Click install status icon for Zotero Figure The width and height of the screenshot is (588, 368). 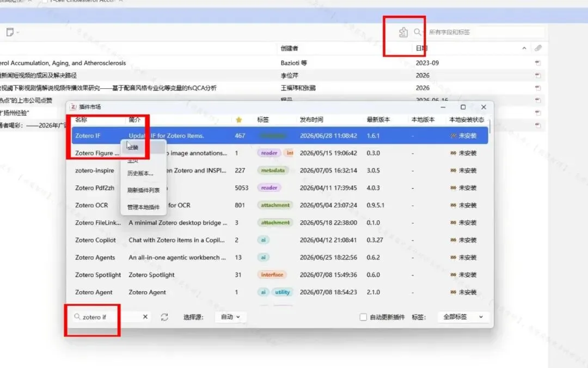click(454, 153)
